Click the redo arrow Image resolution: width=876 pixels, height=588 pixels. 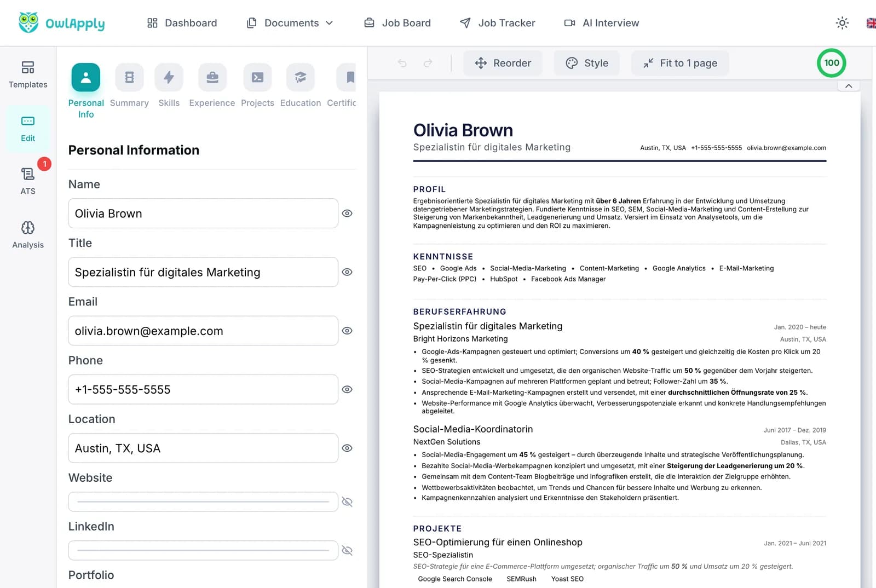click(428, 63)
